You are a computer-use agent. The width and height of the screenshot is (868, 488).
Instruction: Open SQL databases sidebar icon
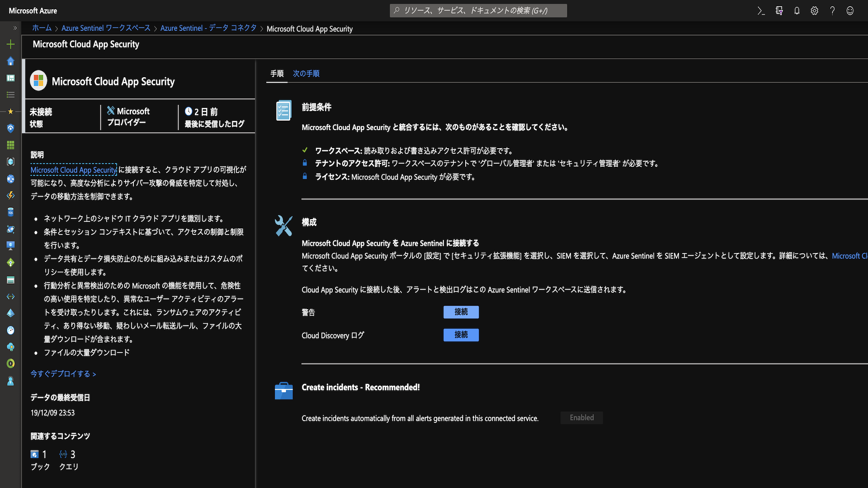10,212
